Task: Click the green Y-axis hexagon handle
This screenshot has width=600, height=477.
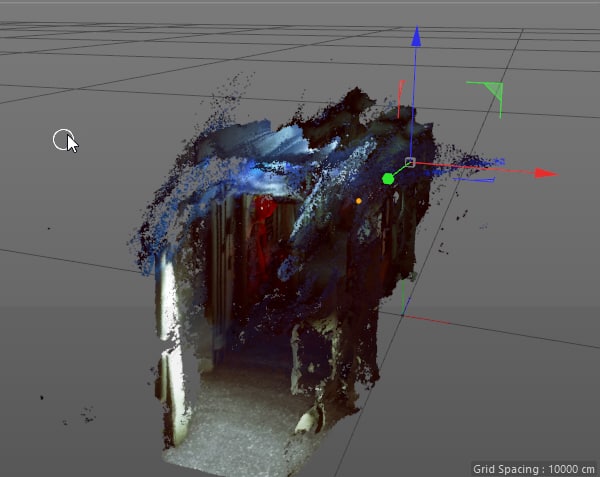Action: tap(388, 179)
